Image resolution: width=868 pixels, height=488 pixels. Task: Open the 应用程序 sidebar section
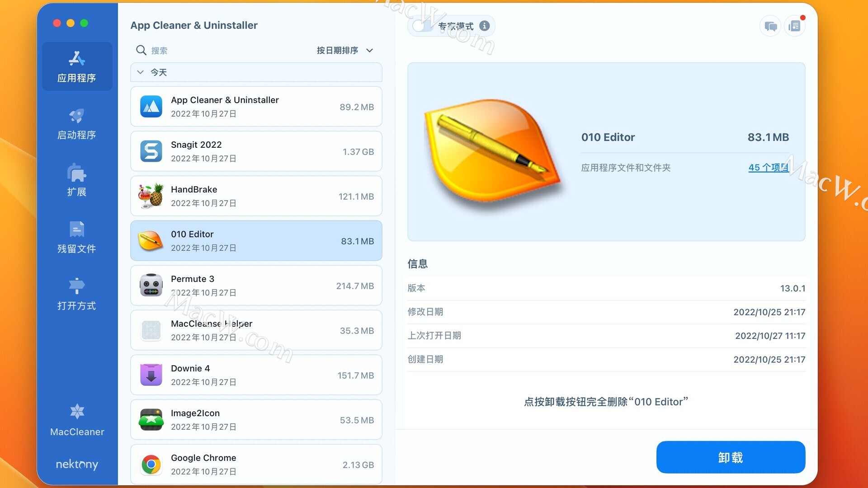pos(77,66)
